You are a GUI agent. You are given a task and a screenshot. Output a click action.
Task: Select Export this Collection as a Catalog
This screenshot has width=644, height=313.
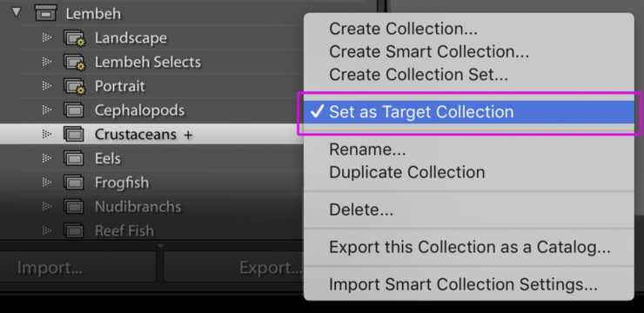tap(470, 247)
